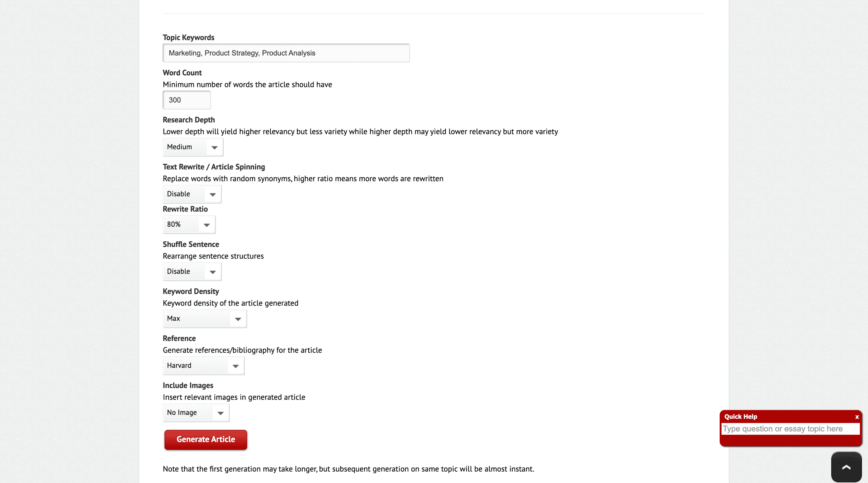The height and width of the screenshot is (483, 868).
Task: Click the Keyword Density heading label
Action: pyautogui.click(x=191, y=291)
